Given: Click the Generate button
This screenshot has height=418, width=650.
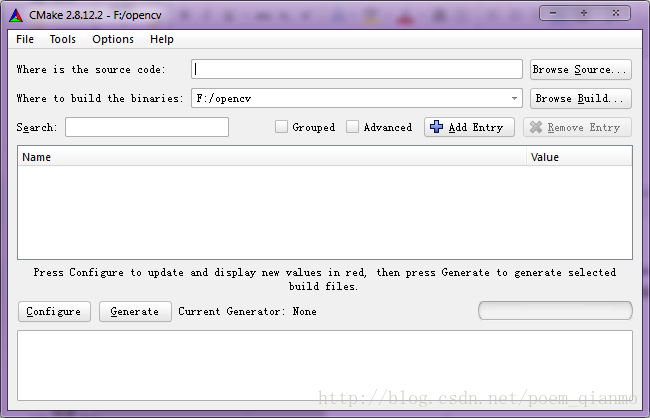Looking at the screenshot, I should coord(135,311).
